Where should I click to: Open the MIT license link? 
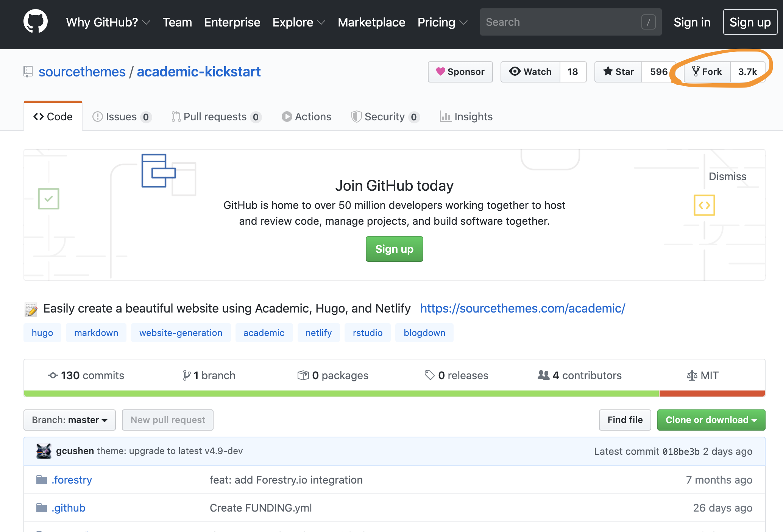tap(703, 375)
